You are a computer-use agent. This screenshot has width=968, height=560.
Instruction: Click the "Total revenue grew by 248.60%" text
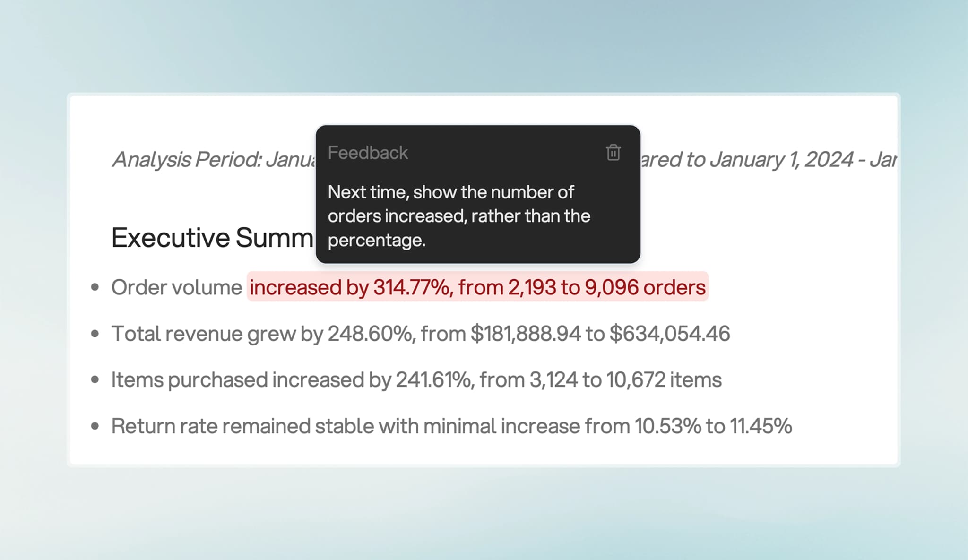pos(262,334)
